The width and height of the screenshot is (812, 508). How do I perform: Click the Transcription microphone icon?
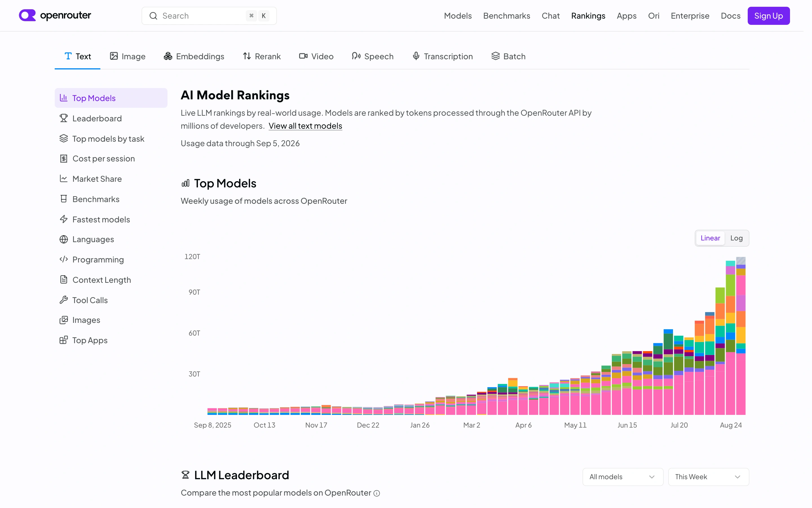(416, 56)
